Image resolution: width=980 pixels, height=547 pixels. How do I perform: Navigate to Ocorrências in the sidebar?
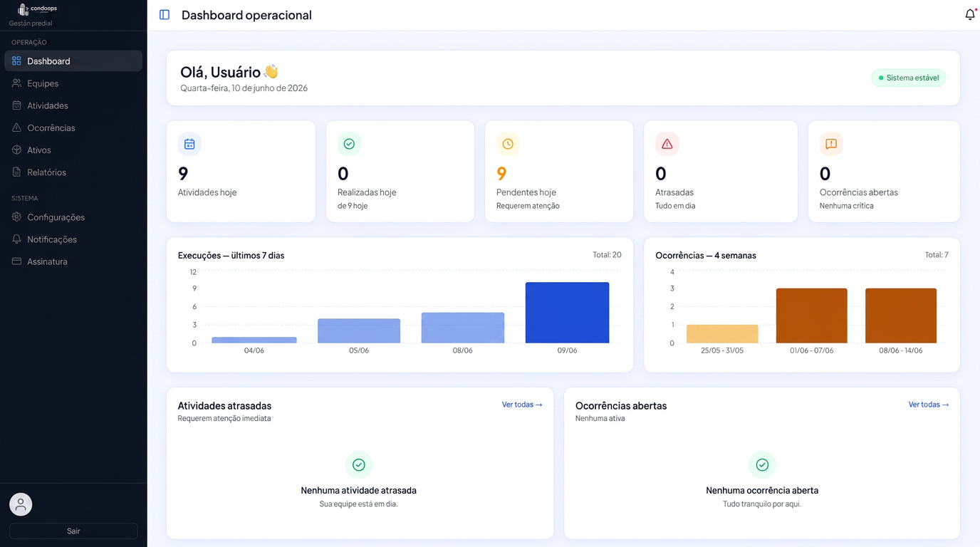pyautogui.click(x=73, y=127)
